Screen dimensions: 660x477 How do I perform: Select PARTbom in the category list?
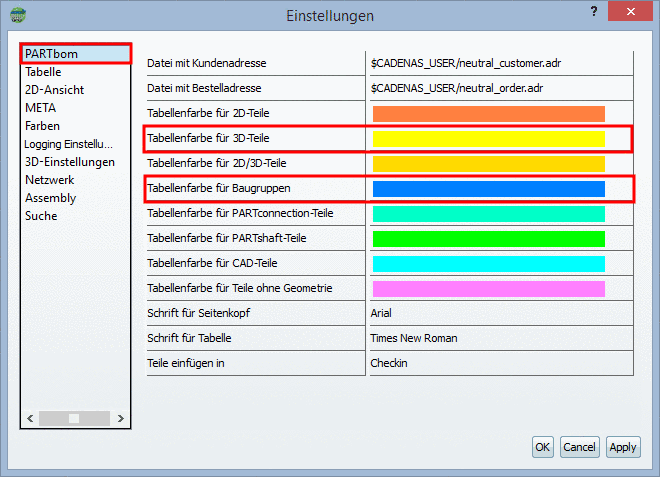click(x=76, y=54)
